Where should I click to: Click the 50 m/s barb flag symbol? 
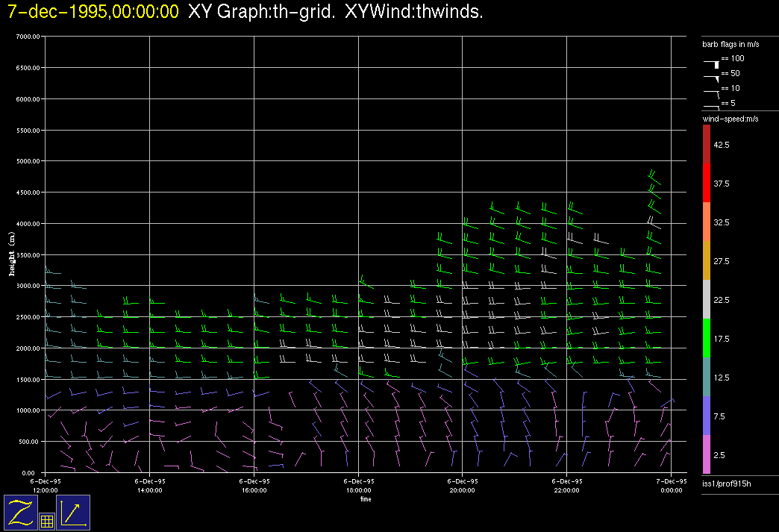(711, 76)
